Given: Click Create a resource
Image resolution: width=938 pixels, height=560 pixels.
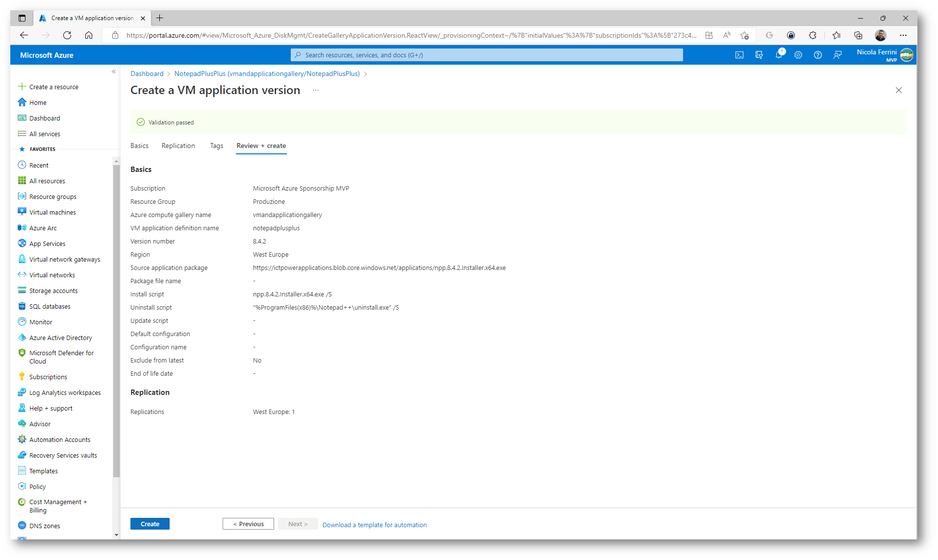Looking at the screenshot, I should click(54, 87).
